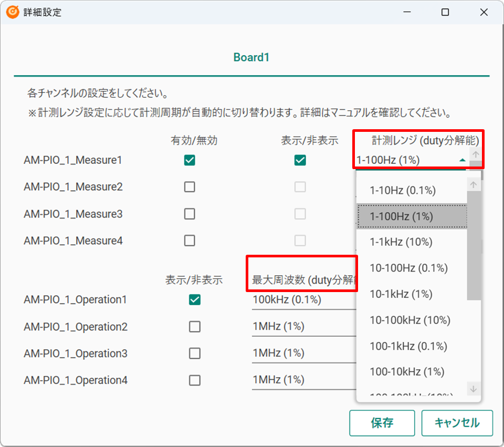Click the dropdown list scroll-up arrow
This screenshot has width=504, height=447.
tap(474, 185)
